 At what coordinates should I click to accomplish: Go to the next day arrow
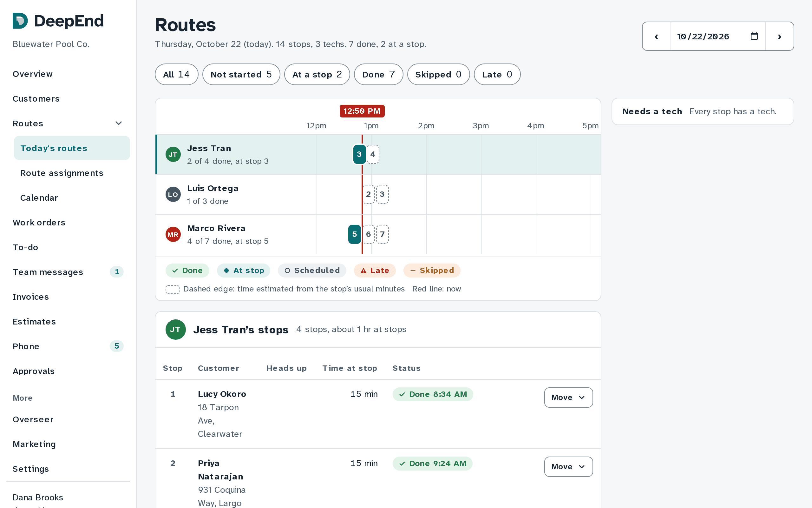tap(779, 36)
